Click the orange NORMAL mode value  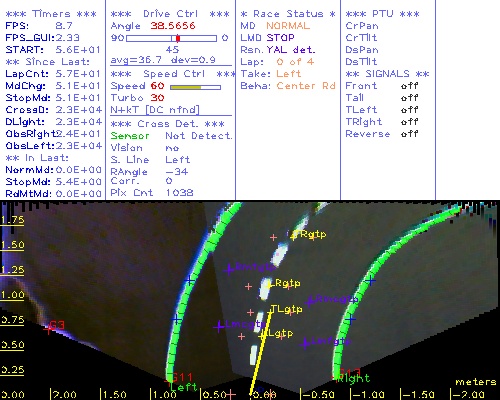tap(288, 26)
